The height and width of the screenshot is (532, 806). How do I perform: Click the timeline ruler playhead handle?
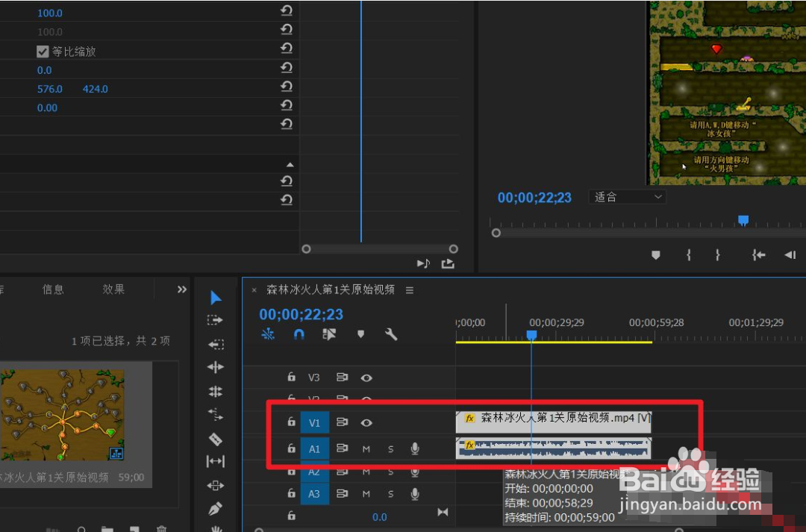[531, 335]
